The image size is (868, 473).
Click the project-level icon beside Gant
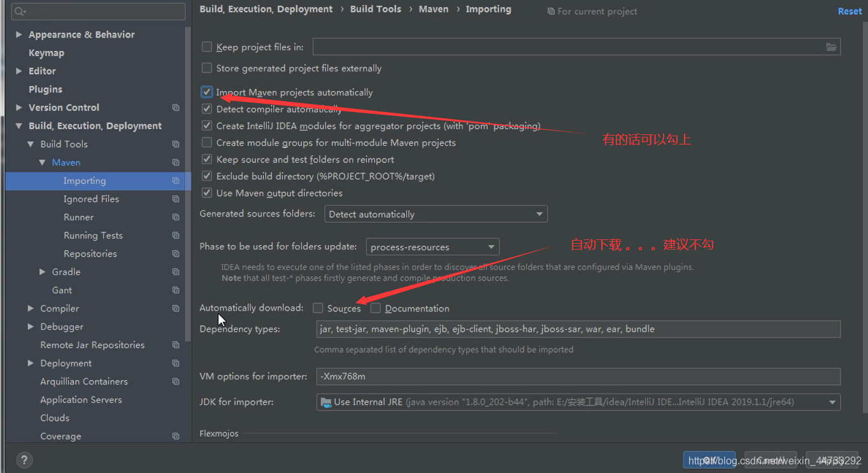tap(176, 290)
